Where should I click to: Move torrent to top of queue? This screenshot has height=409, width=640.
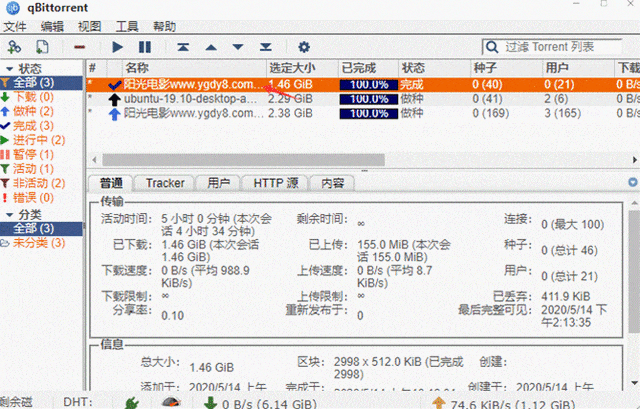point(183,47)
